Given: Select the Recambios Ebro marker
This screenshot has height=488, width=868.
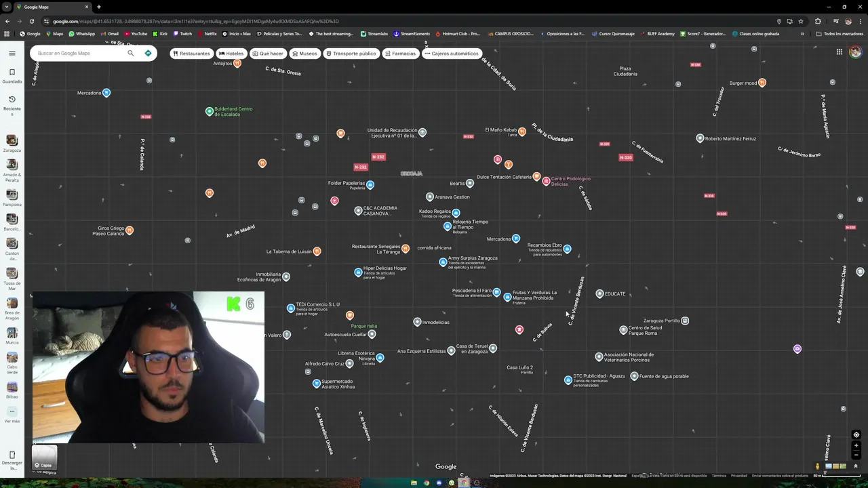Looking at the screenshot, I should [567, 249].
